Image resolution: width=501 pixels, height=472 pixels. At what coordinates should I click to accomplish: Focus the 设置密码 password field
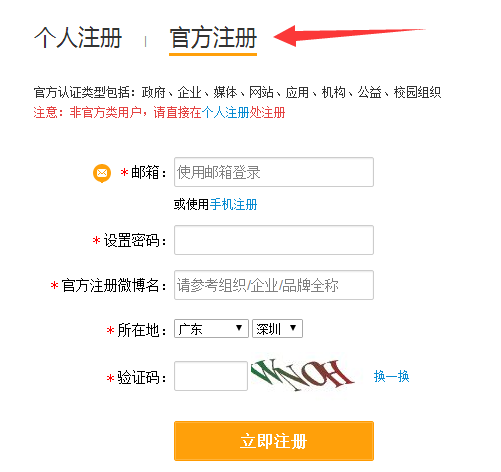[x=274, y=240]
